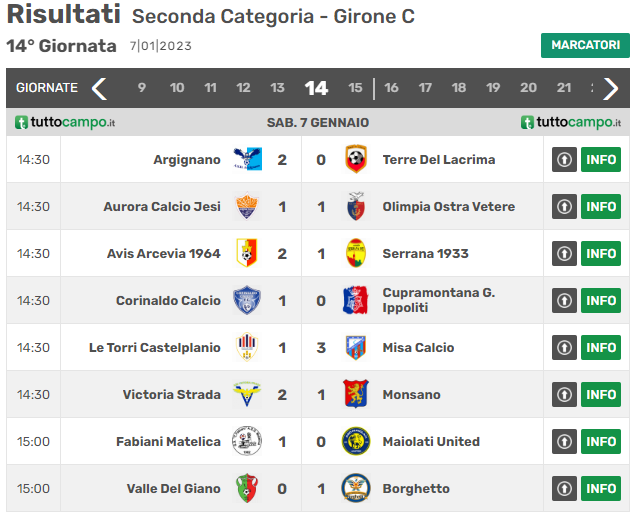Open the Valle Del Giano team link
This screenshot has height=516, width=632.
(173, 489)
